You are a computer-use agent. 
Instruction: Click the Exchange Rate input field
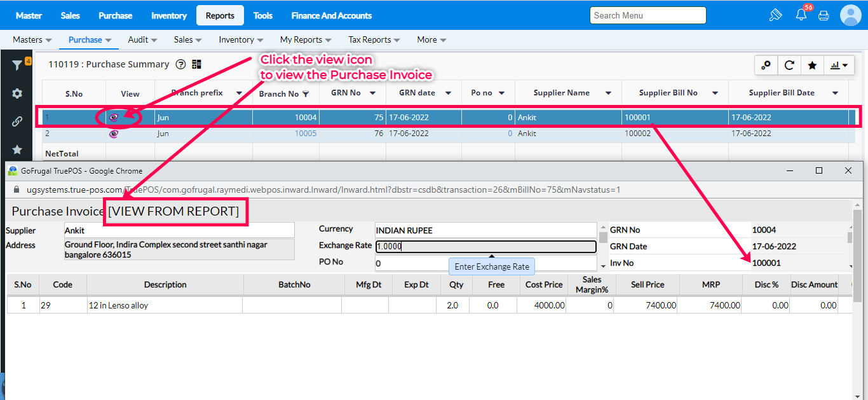(485, 247)
